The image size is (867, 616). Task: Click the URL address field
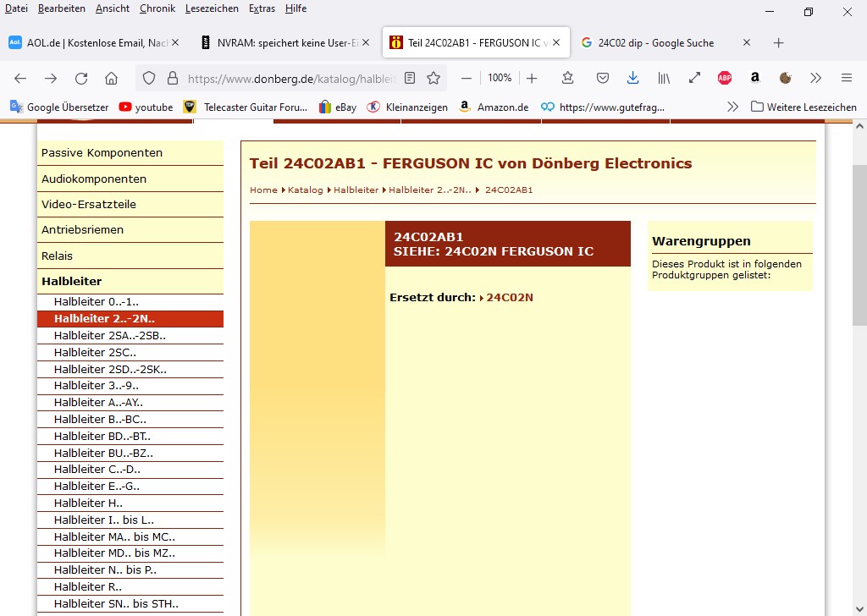coord(291,79)
